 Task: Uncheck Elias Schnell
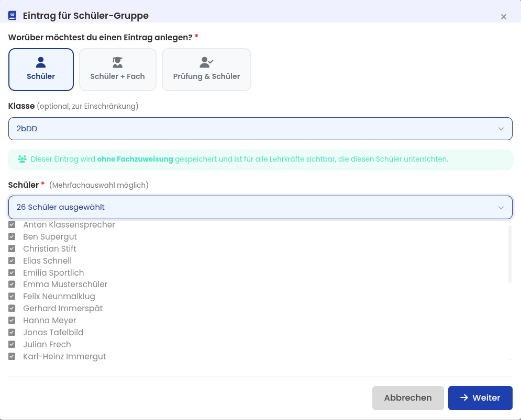[12, 260]
